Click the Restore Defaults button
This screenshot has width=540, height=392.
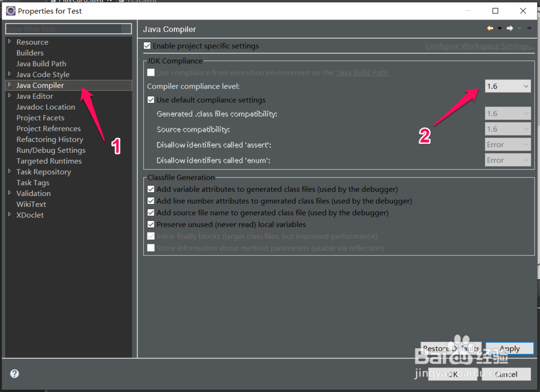coord(451,349)
